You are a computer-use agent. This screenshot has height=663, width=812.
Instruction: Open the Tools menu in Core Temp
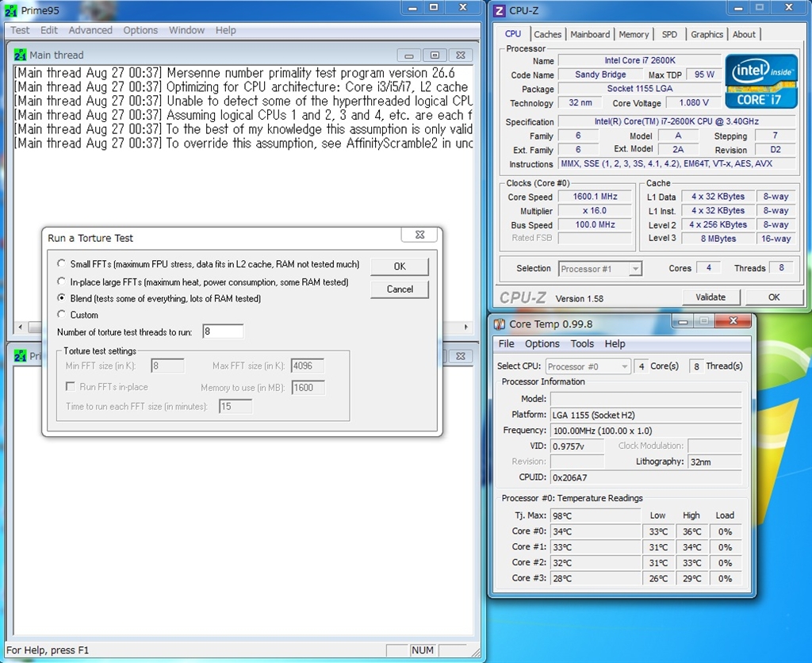pyautogui.click(x=582, y=344)
